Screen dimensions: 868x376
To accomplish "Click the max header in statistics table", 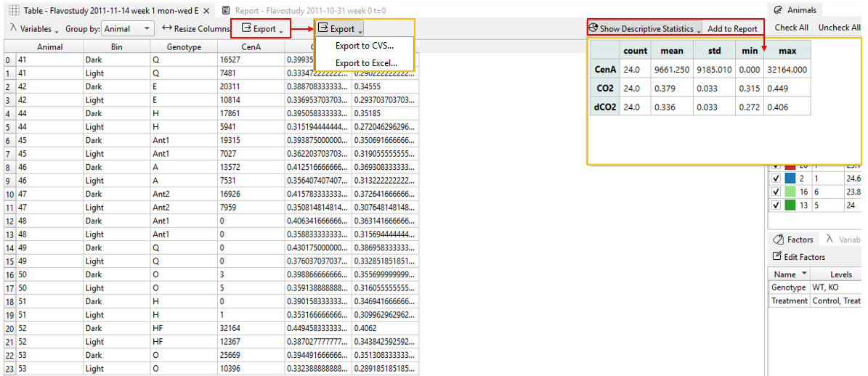I will pos(787,51).
